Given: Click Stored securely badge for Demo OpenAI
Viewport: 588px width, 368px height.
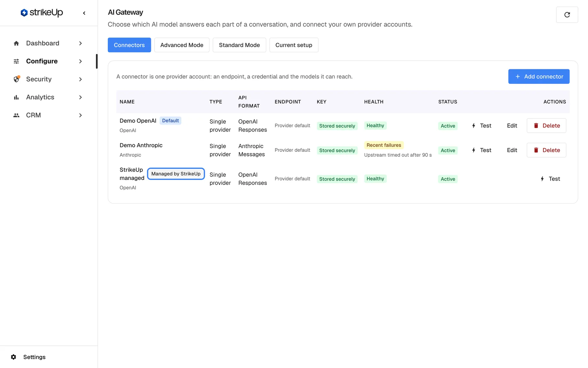Looking at the screenshot, I should pyautogui.click(x=337, y=126).
